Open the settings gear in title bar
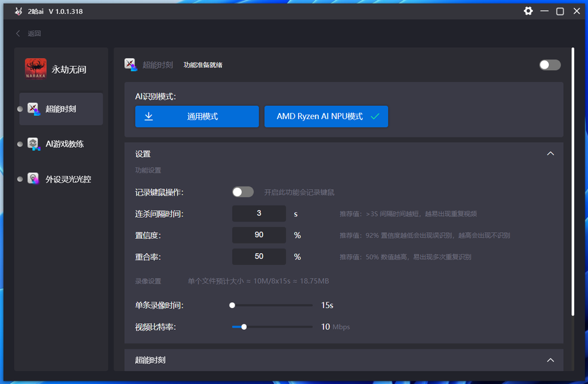 [x=528, y=11]
